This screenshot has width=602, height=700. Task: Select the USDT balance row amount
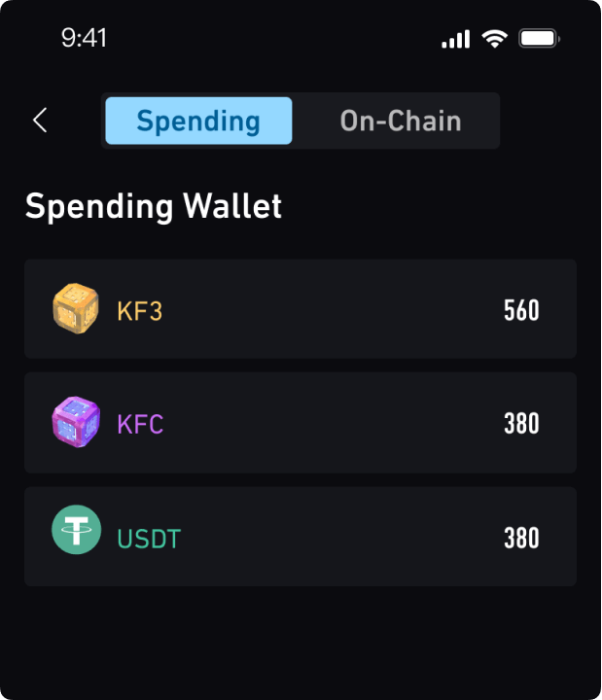[x=521, y=539]
